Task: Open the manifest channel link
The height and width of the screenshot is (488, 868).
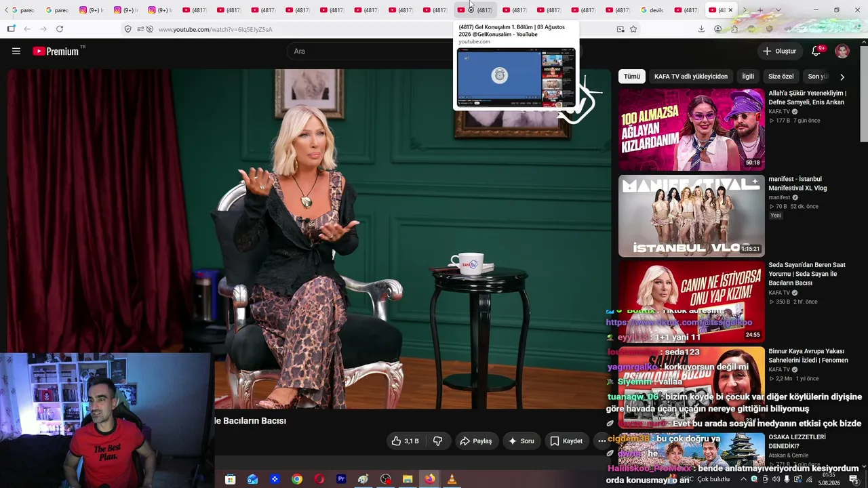Action: [778, 198]
